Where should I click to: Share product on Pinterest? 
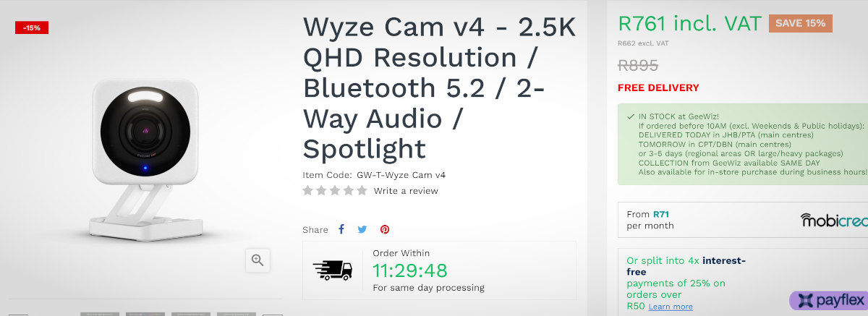click(385, 229)
